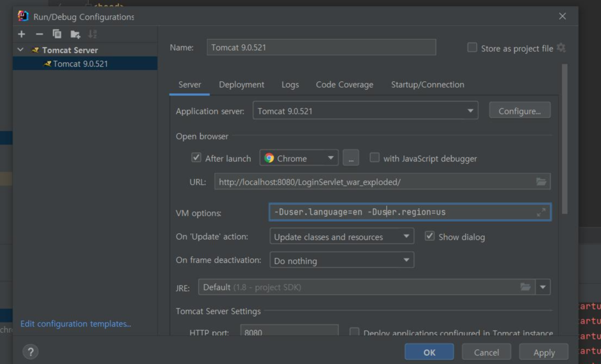Toggle Store as project file checkbox
This screenshot has height=364, width=601.
(472, 47)
